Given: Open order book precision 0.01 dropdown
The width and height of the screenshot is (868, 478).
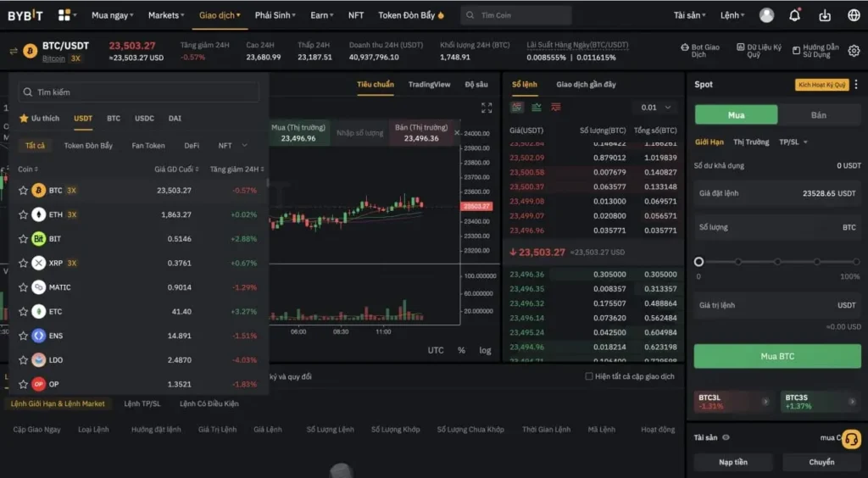Looking at the screenshot, I should coord(655,108).
